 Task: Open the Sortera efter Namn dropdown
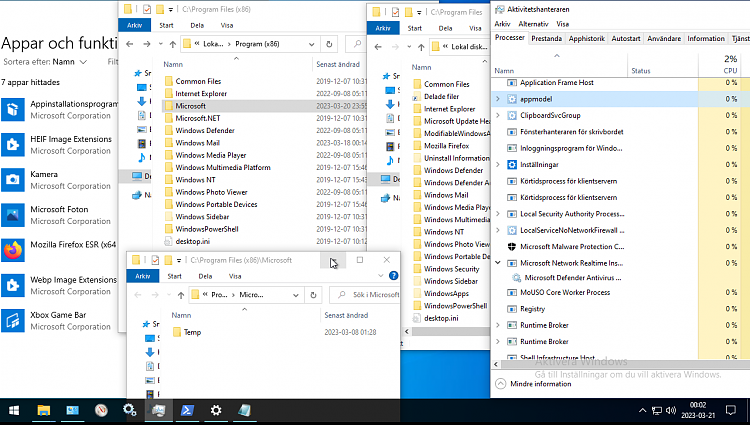45,62
